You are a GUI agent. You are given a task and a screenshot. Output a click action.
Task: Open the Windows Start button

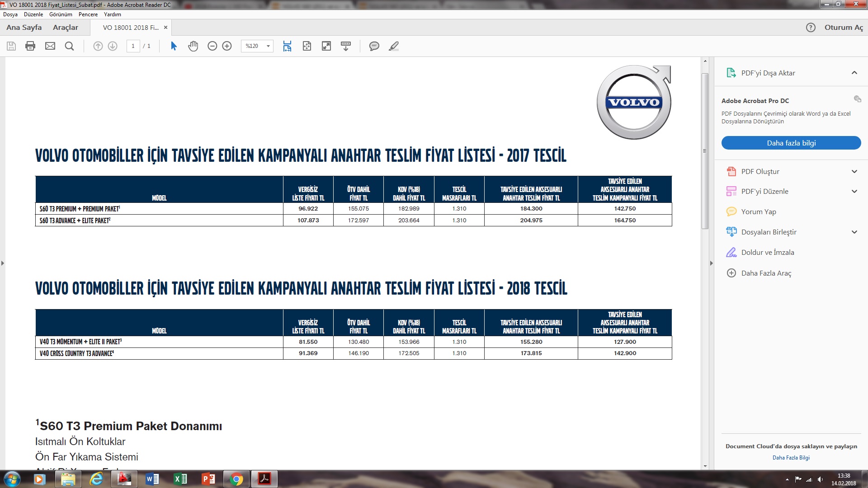click(12, 479)
